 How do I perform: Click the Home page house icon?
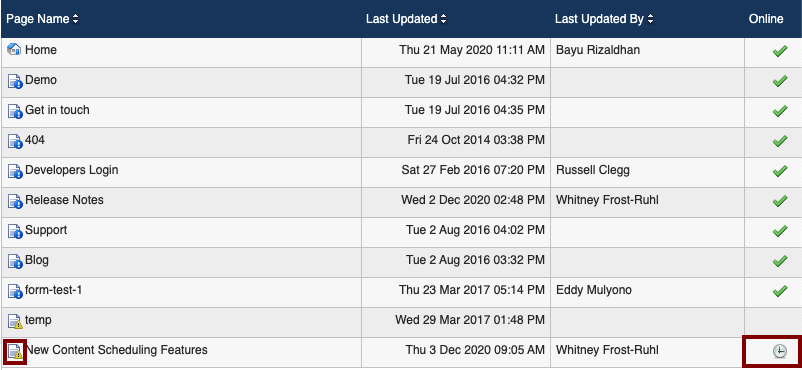15,50
